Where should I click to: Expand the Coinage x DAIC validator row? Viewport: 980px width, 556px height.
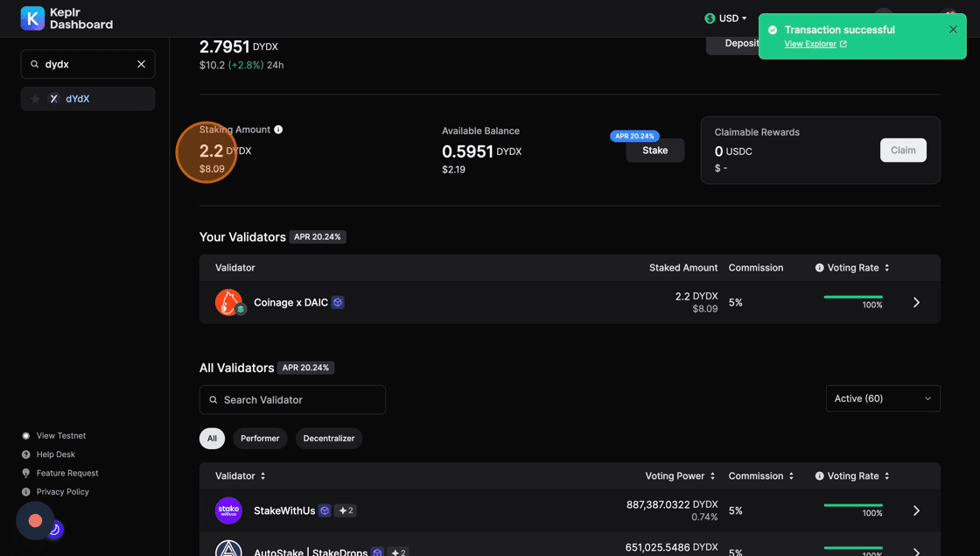coord(916,302)
